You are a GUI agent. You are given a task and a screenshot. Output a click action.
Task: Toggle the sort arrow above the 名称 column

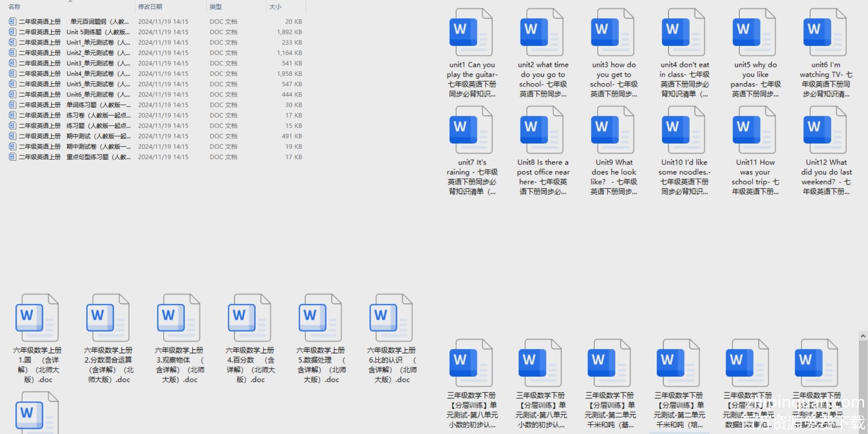point(70,2)
